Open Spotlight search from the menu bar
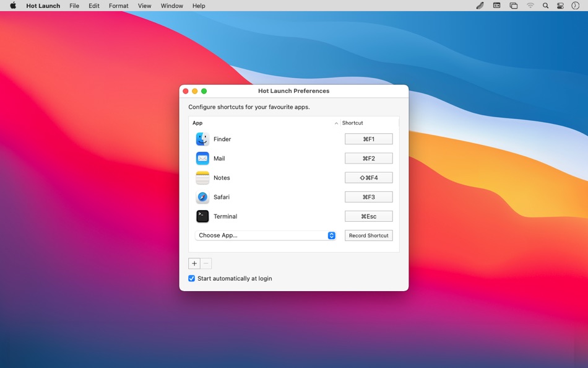The width and height of the screenshot is (588, 368). (545, 6)
